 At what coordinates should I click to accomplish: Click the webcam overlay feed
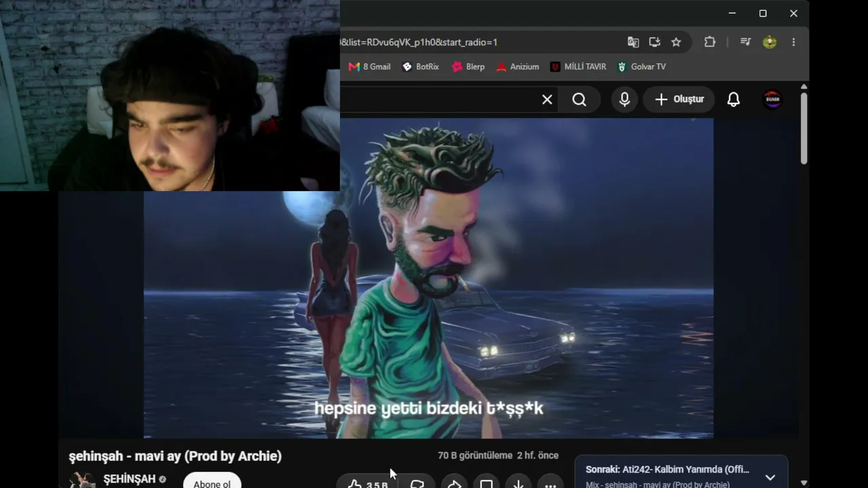tap(170, 96)
